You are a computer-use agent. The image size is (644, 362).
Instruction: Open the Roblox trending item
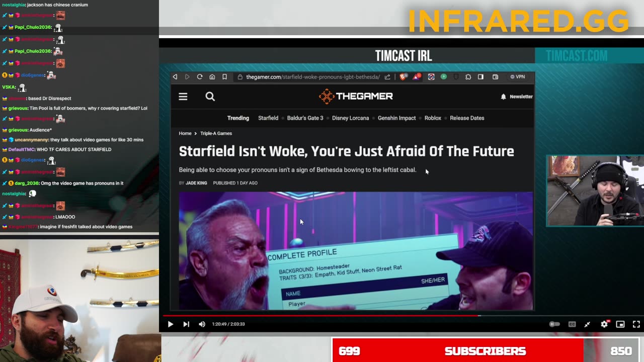[x=433, y=118]
